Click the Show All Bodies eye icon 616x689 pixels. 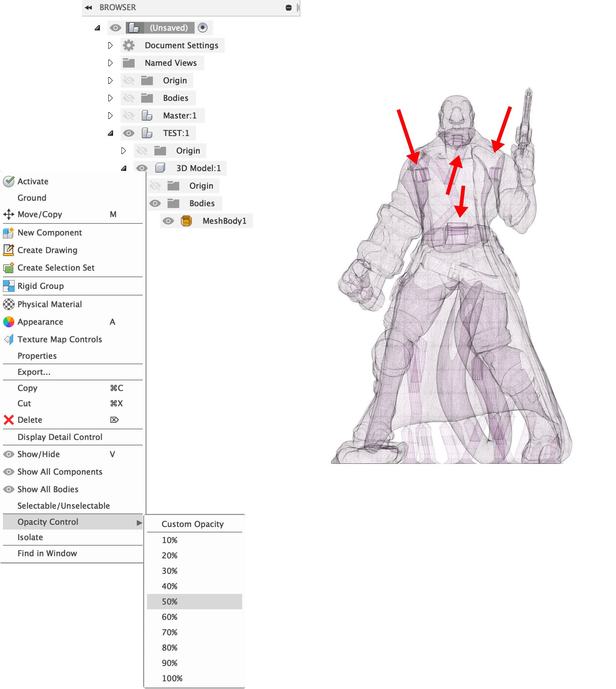coord(9,489)
